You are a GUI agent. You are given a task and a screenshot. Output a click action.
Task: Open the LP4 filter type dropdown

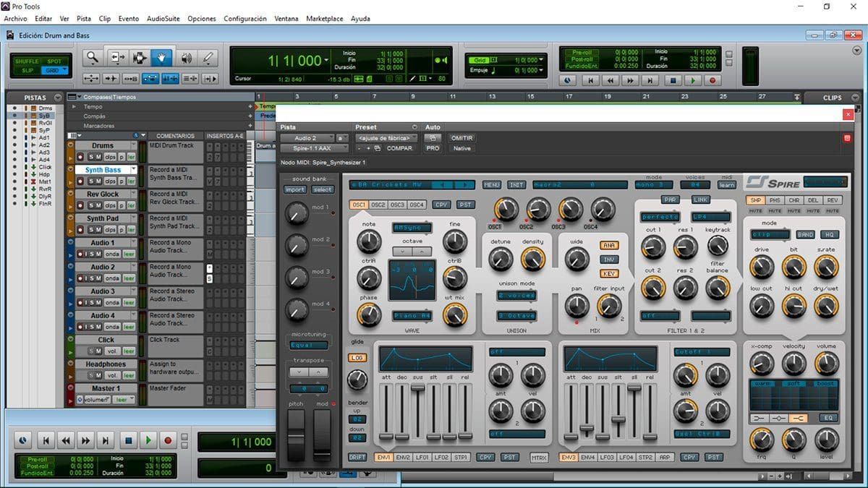pos(710,217)
